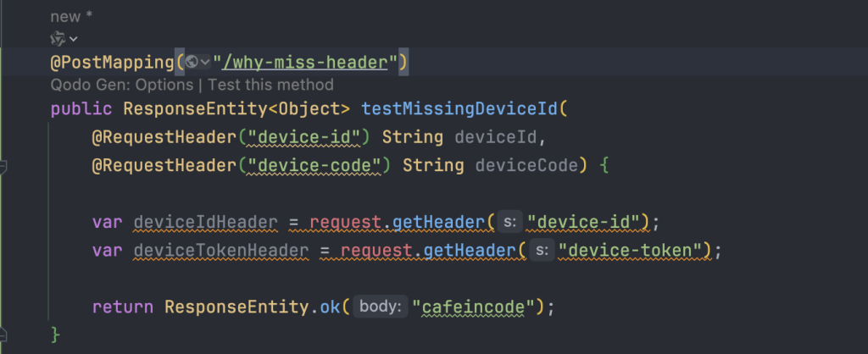Click the body: parameter hint
Screen dimensions: 868x354
(381, 307)
